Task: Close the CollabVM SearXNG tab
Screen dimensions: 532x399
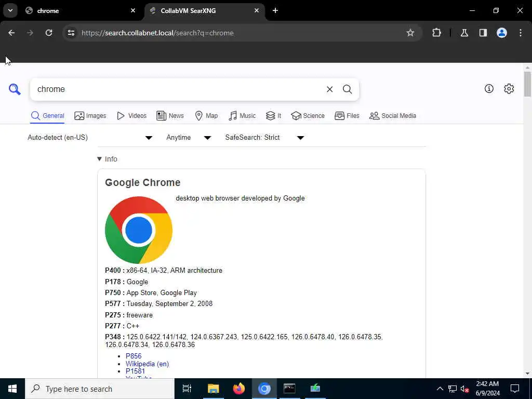Action: coord(257,10)
